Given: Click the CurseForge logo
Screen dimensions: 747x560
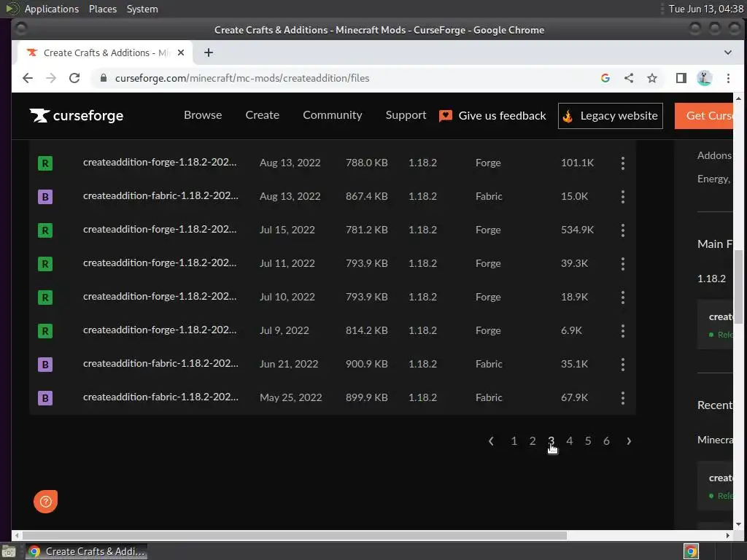Looking at the screenshot, I should point(76,115).
